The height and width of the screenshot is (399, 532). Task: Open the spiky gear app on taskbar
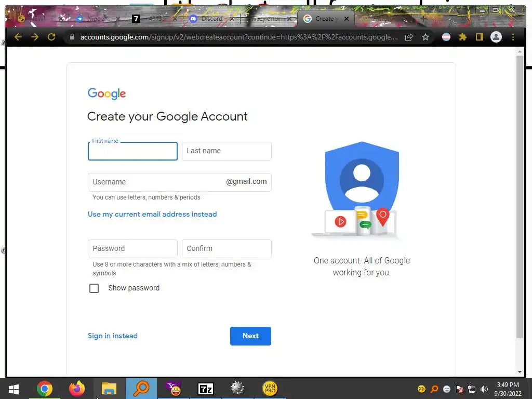pyautogui.click(x=237, y=389)
